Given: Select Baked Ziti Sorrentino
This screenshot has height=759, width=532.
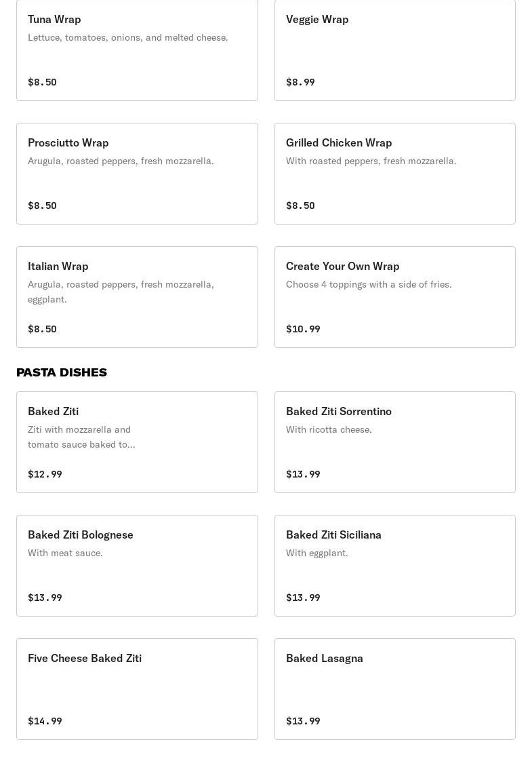Looking at the screenshot, I should [x=394, y=442].
